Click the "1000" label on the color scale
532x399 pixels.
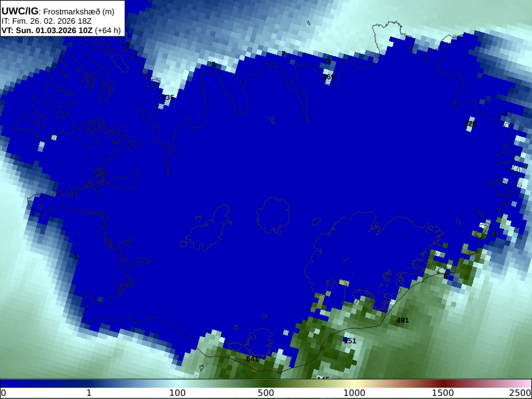tap(354, 393)
